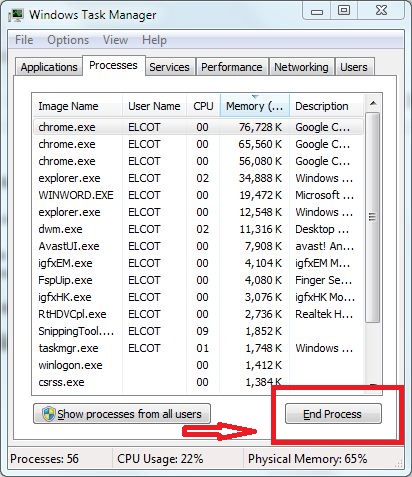Sort by CPU column header
This screenshot has height=477, width=412.
[x=203, y=106]
